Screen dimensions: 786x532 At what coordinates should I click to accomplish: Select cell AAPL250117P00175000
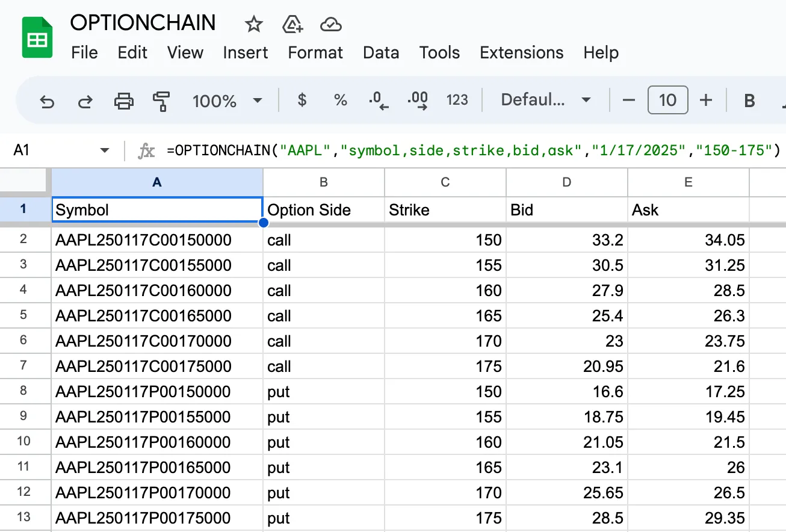tap(157, 518)
